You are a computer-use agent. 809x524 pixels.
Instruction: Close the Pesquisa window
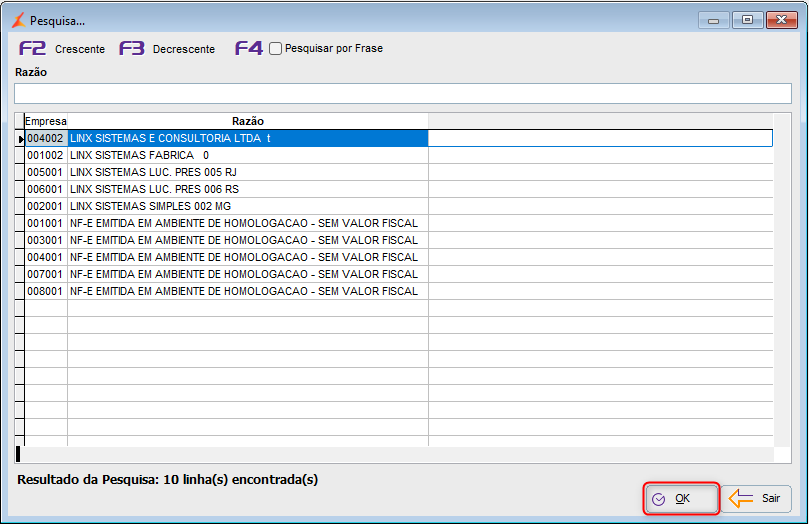coord(782,20)
